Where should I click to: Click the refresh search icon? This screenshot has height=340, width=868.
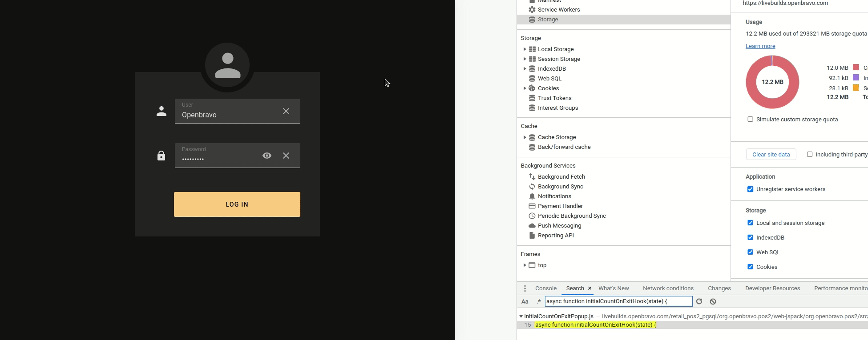click(699, 301)
